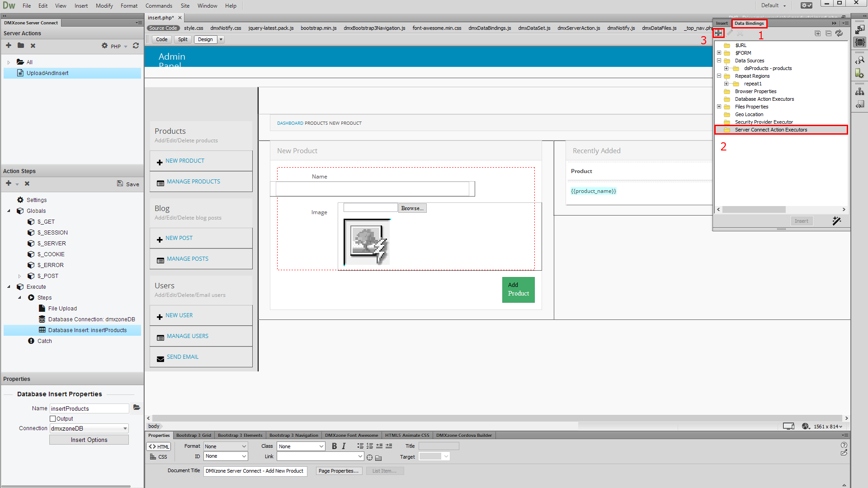Open the code search icon in dock
The image size is (868, 488).
(x=860, y=60)
